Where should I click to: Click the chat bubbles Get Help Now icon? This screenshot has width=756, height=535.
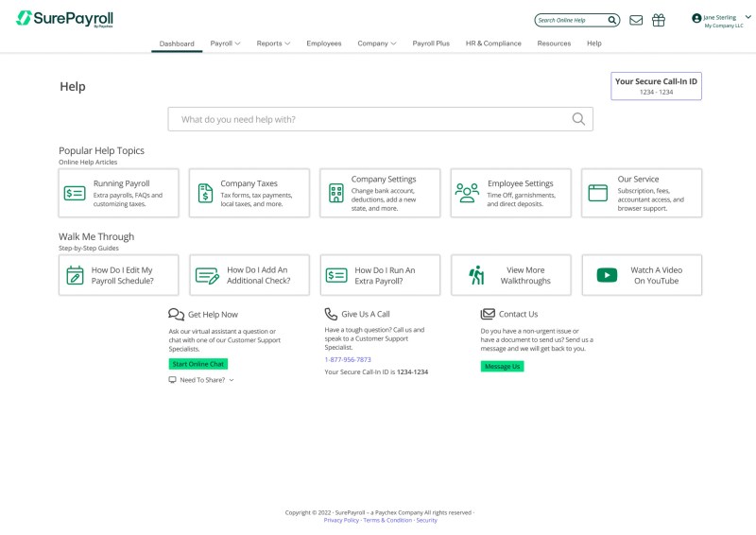click(x=176, y=314)
